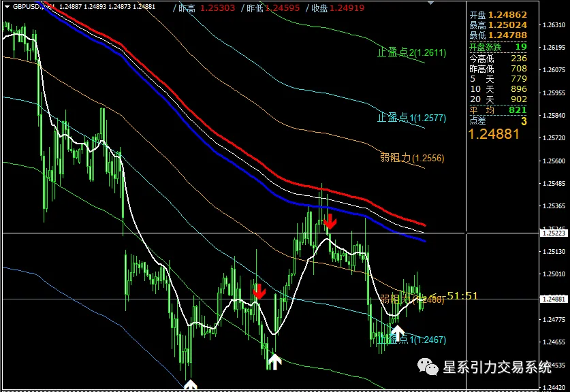
Task: Click the 10 天 896 row
Action: click(498, 88)
